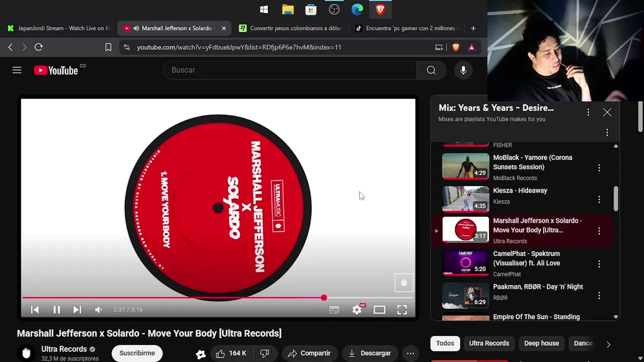Image resolution: width=644 pixels, height=362 pixels.
Task: Bookmark this page icon
Action: tap(108, 47)
